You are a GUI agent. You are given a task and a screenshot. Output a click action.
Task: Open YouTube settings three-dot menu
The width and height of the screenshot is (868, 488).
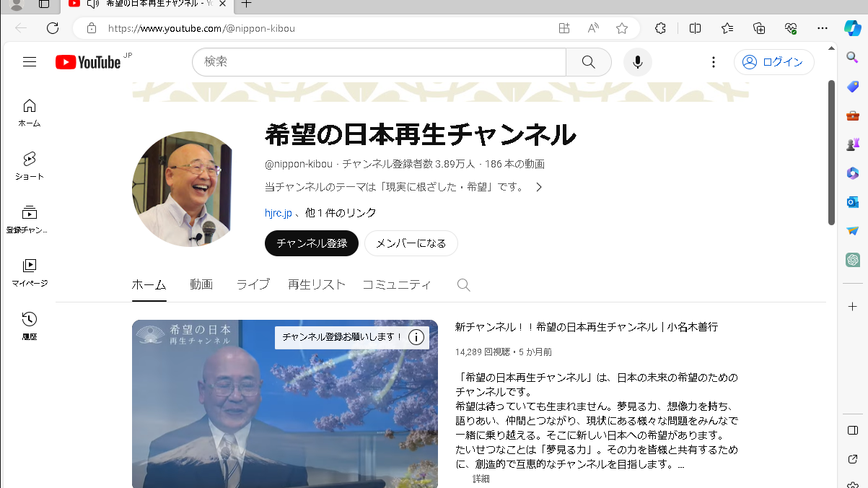[x=714, y=62]
